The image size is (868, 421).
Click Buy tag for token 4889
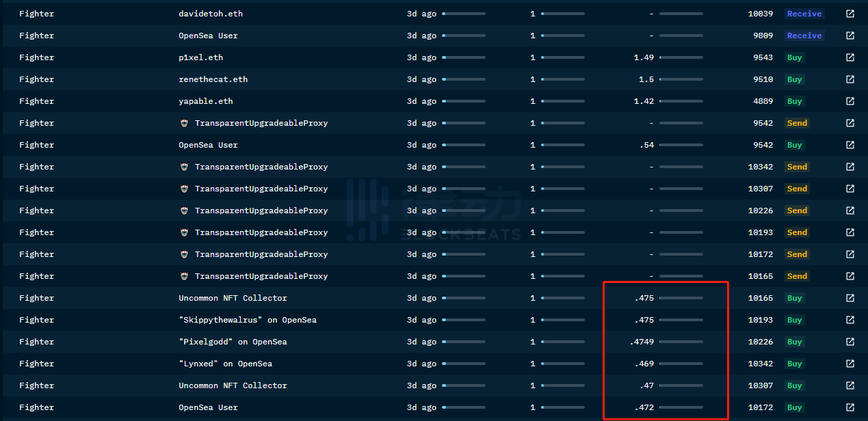(795, 101)
